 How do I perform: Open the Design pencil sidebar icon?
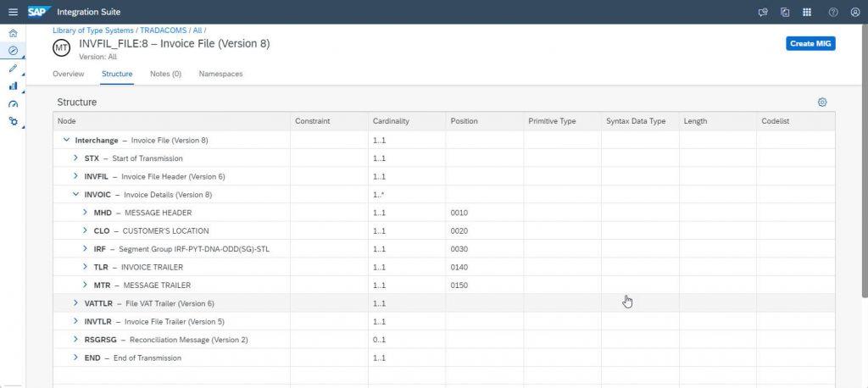point(14,68)
